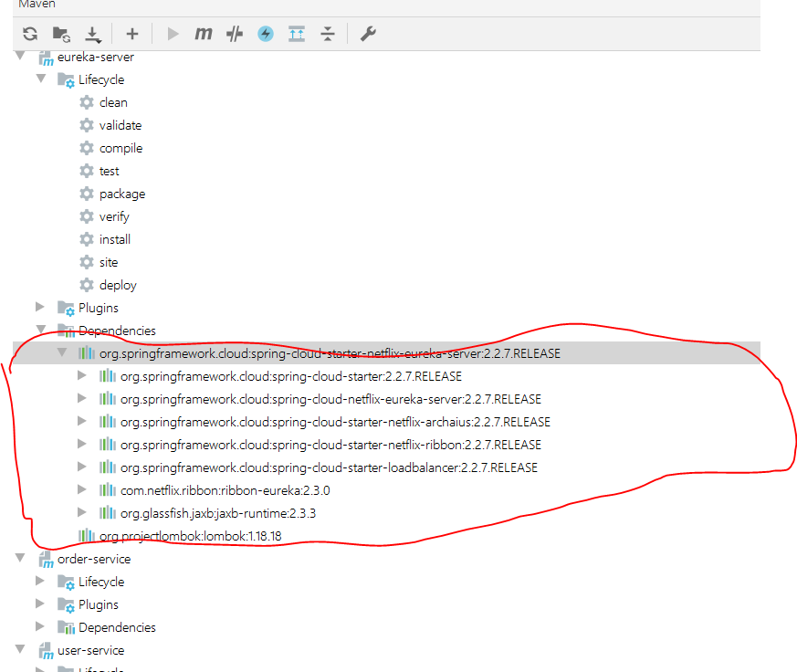The image size is (797, 672).
Task: Click eureka-server Plugins folder icon
Action: coord(66,309)
